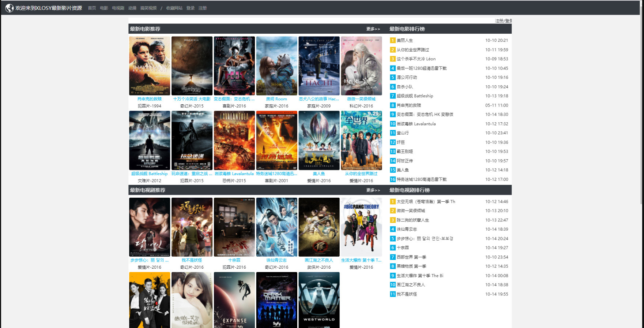Click the 登录 link in header
This screenshot has height=328, width=644.
point(191,8)
